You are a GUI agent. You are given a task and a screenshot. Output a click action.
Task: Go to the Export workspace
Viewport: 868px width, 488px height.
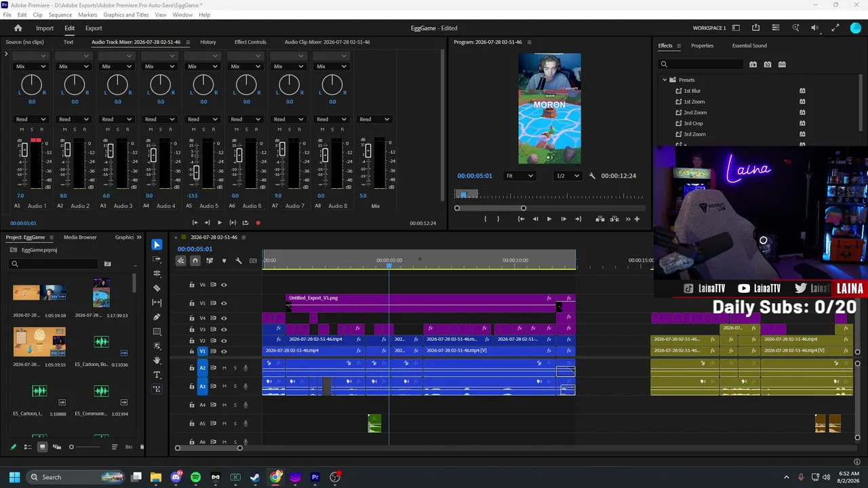coord(94,28)
